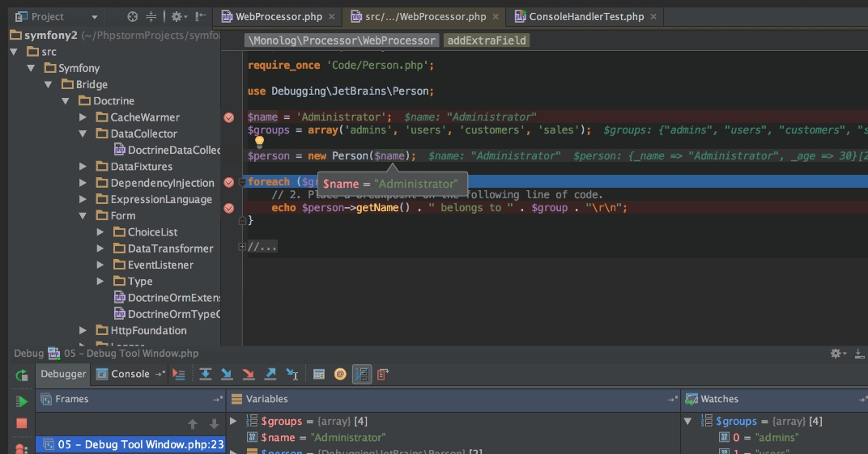Screen dimensions: 868x454
Task: Expand the DependencyInjection folder
Action: tap(83, 183)
